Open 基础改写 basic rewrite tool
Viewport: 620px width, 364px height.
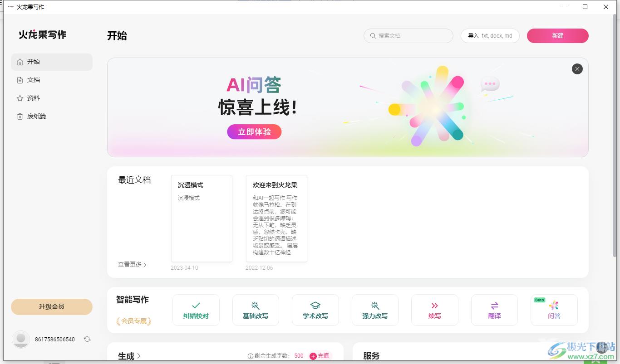coord(256,310)
